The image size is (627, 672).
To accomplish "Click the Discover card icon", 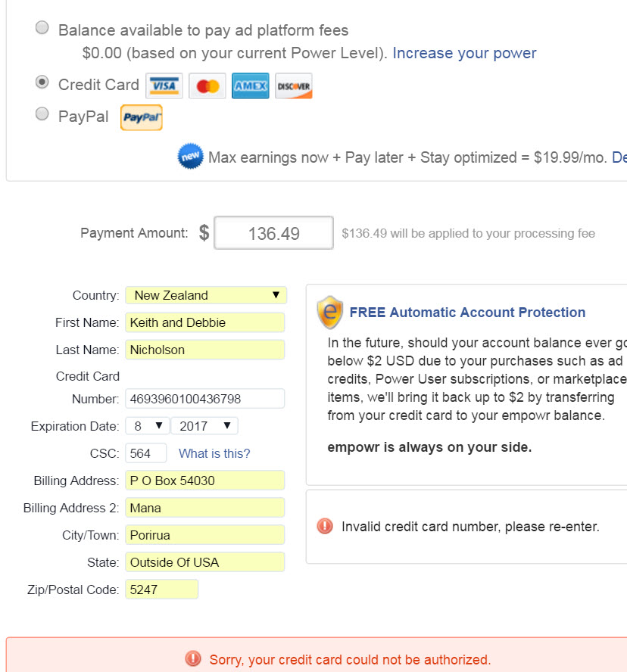I will [293, 86].
